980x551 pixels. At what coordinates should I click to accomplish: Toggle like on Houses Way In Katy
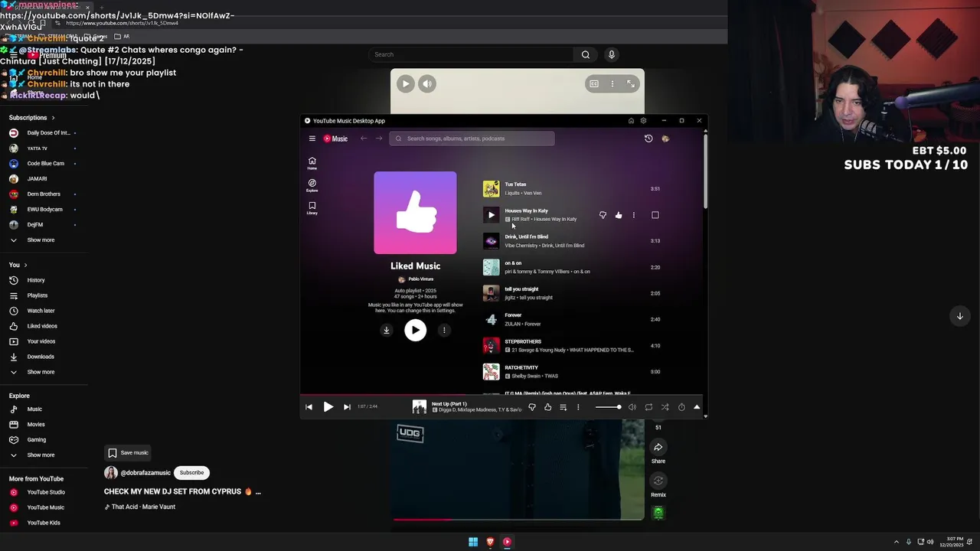pyautogui.click(x=619, y=215)
